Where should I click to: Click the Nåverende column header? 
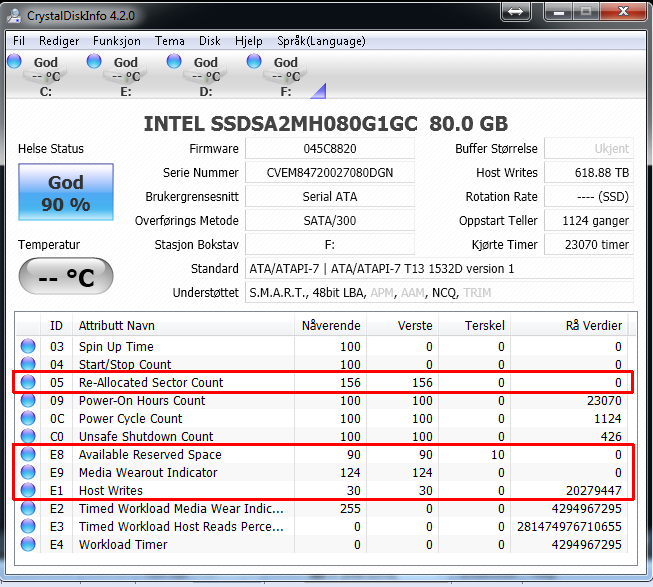(330, 326)
